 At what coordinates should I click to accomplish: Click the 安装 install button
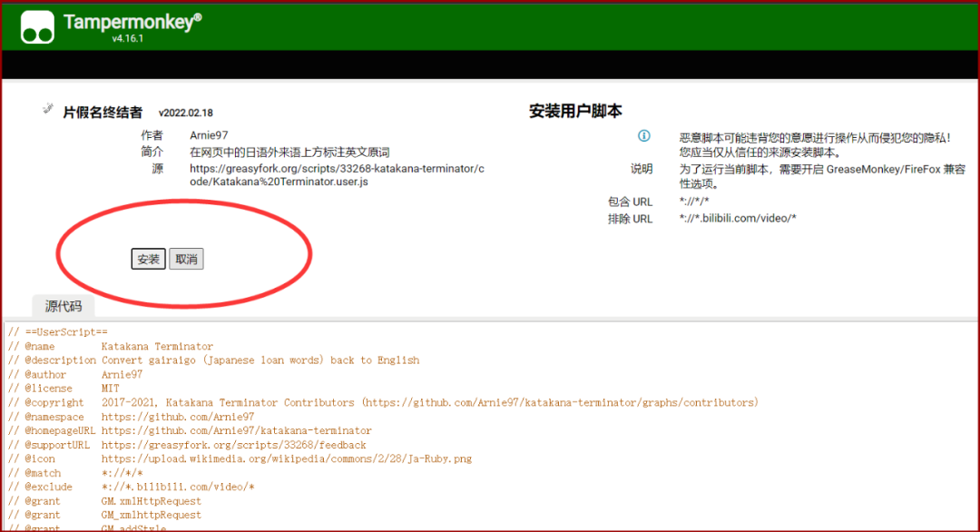pyautogui.click(x=148, y=259)
